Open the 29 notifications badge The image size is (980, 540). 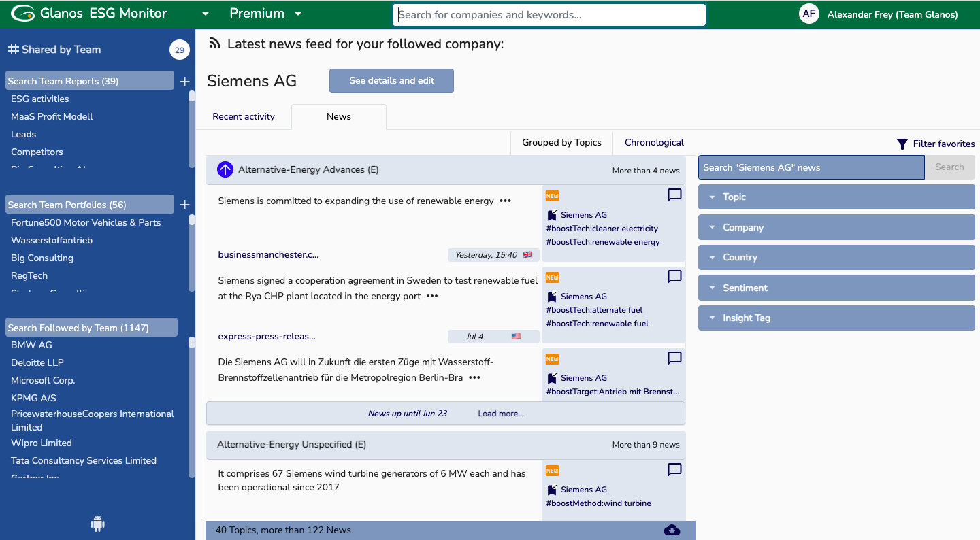[x=180, y=50]
